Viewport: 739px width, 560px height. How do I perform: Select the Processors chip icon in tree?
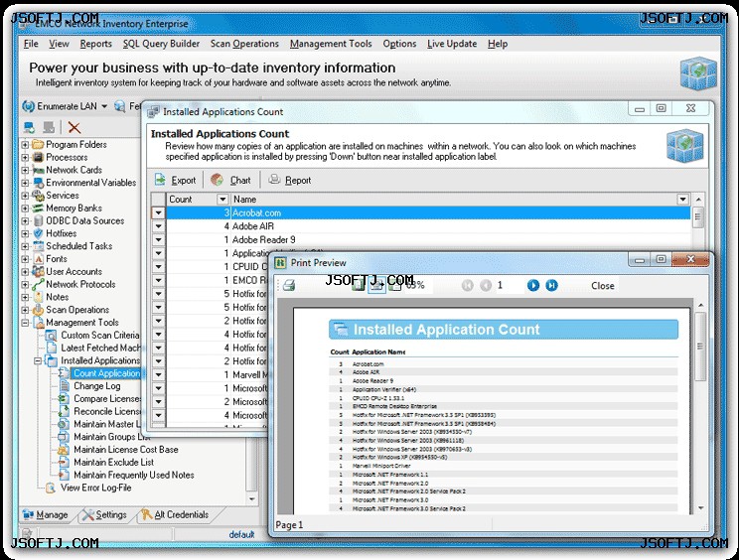pyautogui.click(x=38, y=157)
